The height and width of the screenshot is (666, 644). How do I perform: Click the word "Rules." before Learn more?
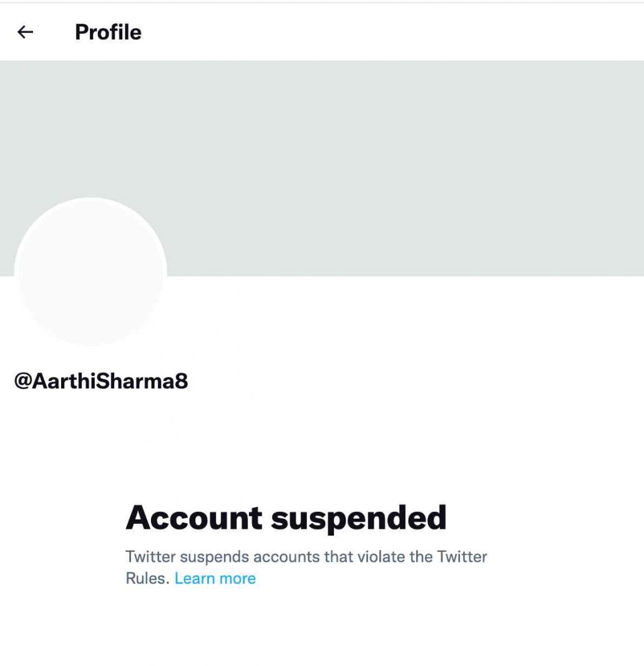(147, 579)
